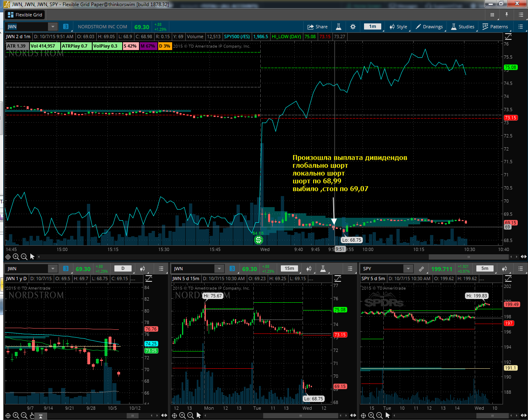Image resolution: width=528 pixels, height=420 pixels.
Task: Click crosshair pan icon below main chart
Action: (8, 257)
